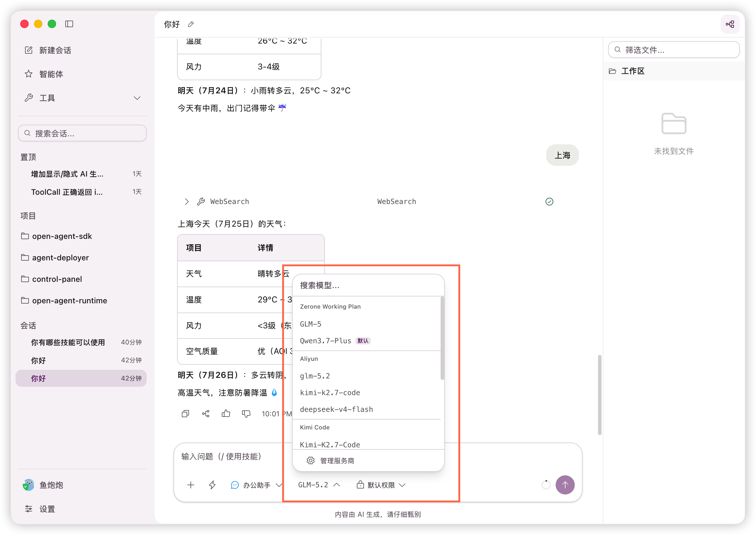Image resolution: width=756 pixels, height=535 pixels.
Task: Collapse the GLM-5.2 model dropdown
Action: click(x=319, y=485)
